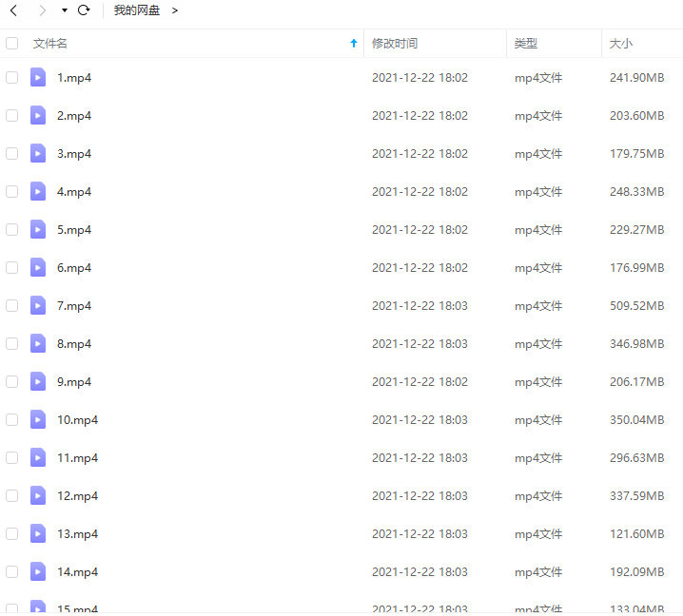Sort by 类型 column
This screenshot has height=616, width=683.
(x=526, y=43)
